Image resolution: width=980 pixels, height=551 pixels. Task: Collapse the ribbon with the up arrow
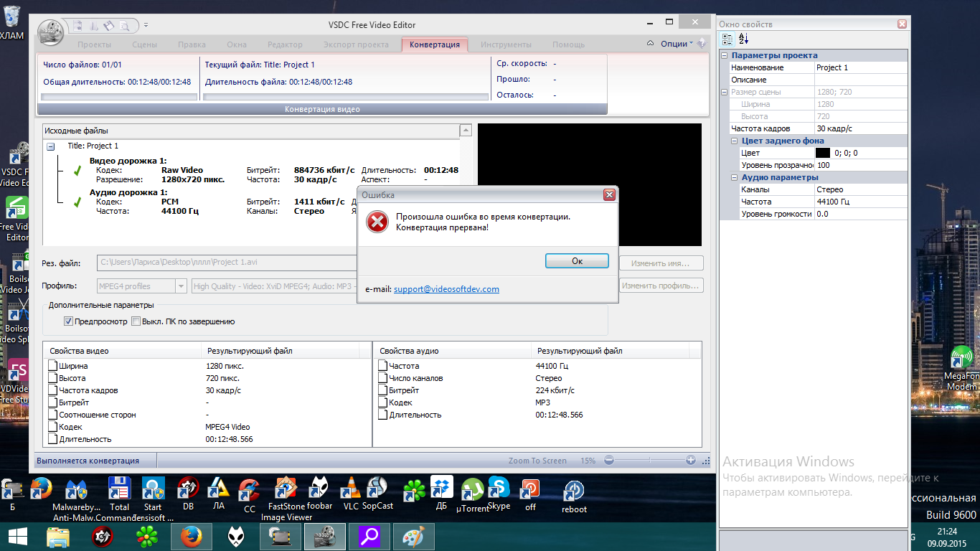tap(650, 44)
